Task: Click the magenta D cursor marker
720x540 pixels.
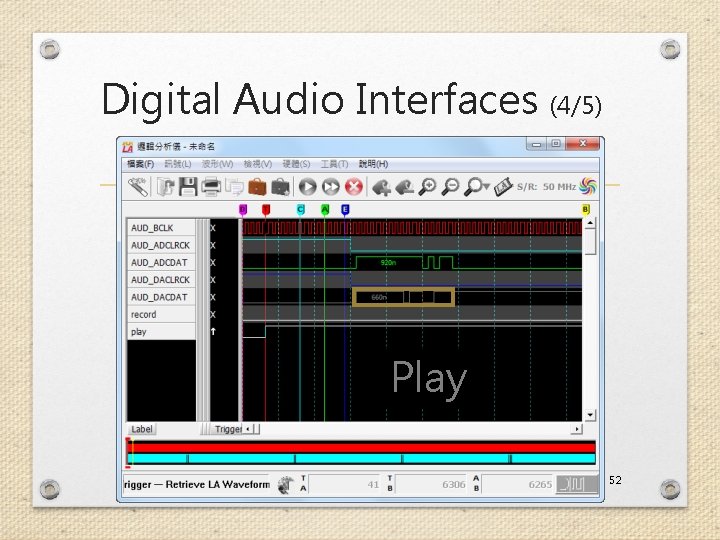Action: [x=243, y=210]
